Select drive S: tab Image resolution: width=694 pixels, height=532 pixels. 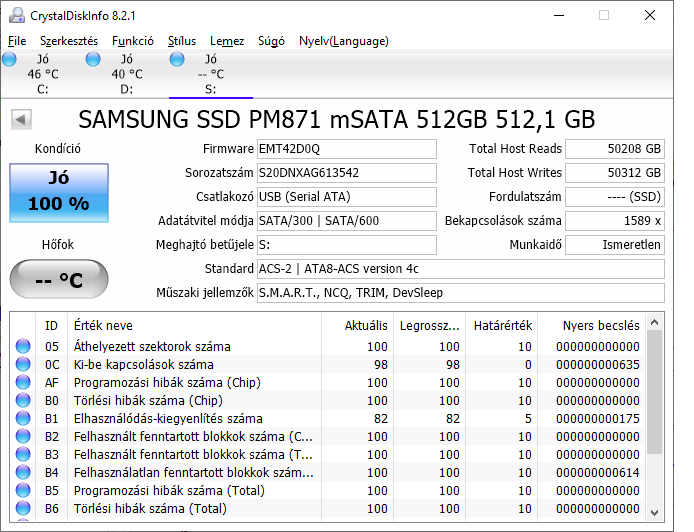(211, 74)
